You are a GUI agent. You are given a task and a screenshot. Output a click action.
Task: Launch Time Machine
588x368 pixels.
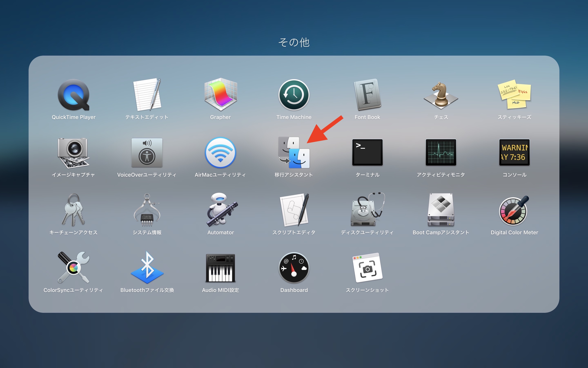click(294, 95)
